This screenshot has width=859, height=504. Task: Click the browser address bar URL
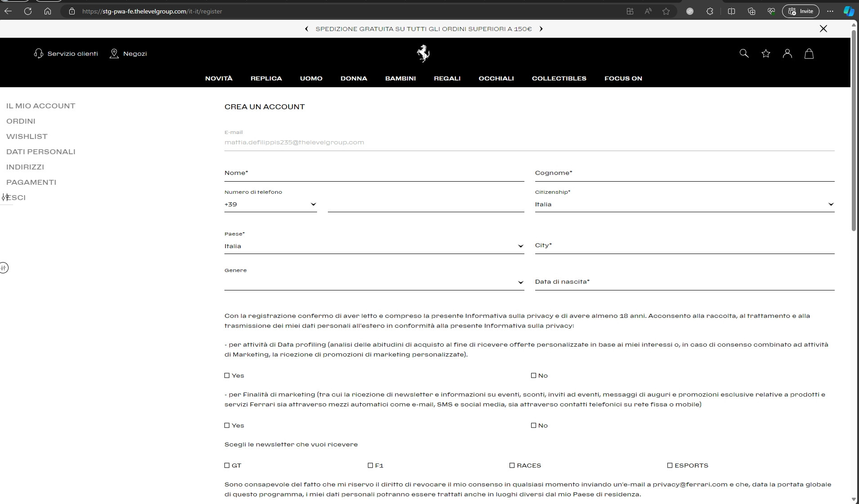point(152,11)
